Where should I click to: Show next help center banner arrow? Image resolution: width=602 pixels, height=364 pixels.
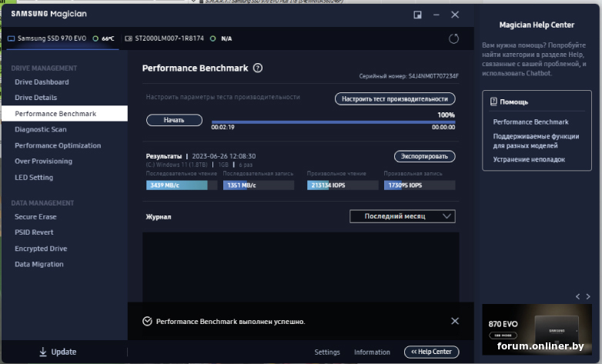[588, 296]
